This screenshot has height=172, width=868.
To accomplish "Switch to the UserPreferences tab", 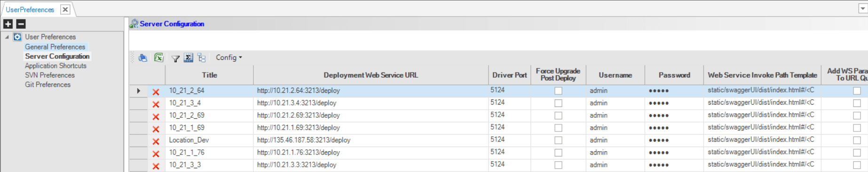I will tap(30, 9).
